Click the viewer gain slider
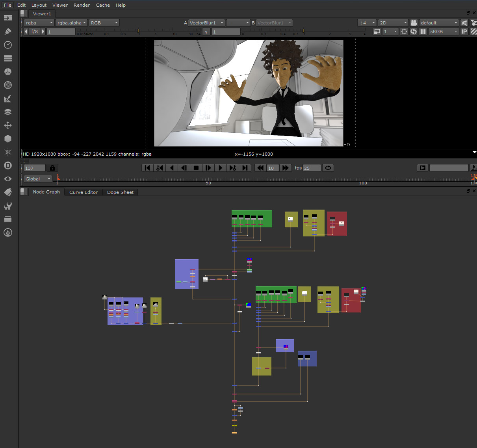Image resolution: width=477 pixels, height=448 pixels. [138, 30]
